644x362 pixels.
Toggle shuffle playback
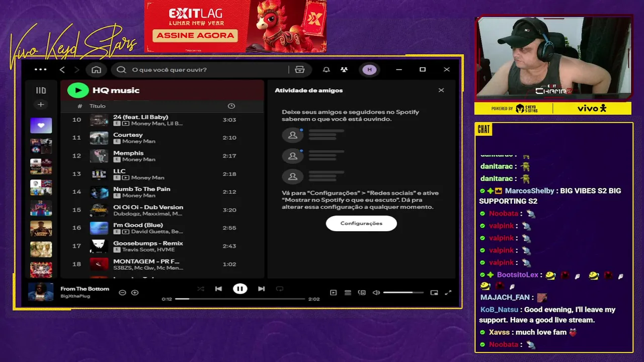point(201,289)
